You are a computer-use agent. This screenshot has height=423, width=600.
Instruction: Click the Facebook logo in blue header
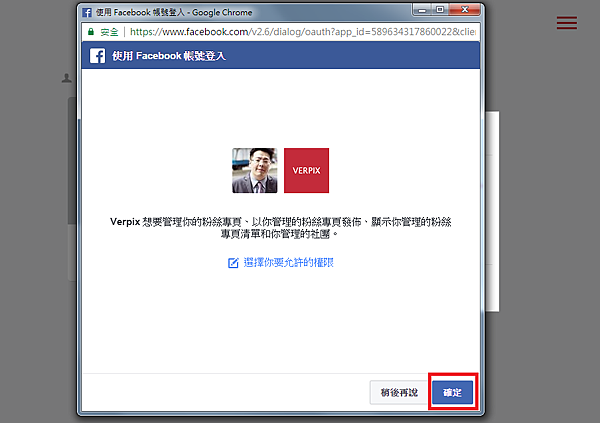(97, 56)
